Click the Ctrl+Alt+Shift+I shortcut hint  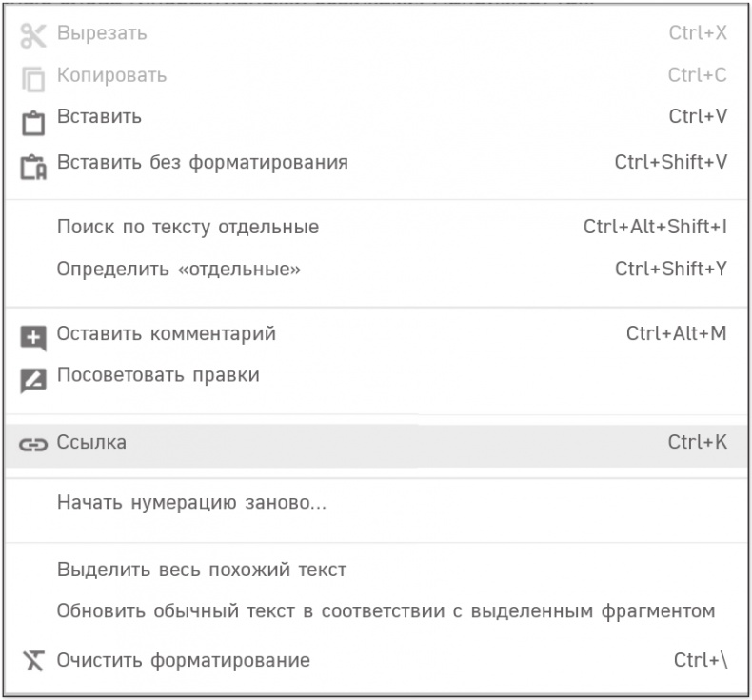click(655, 228)
